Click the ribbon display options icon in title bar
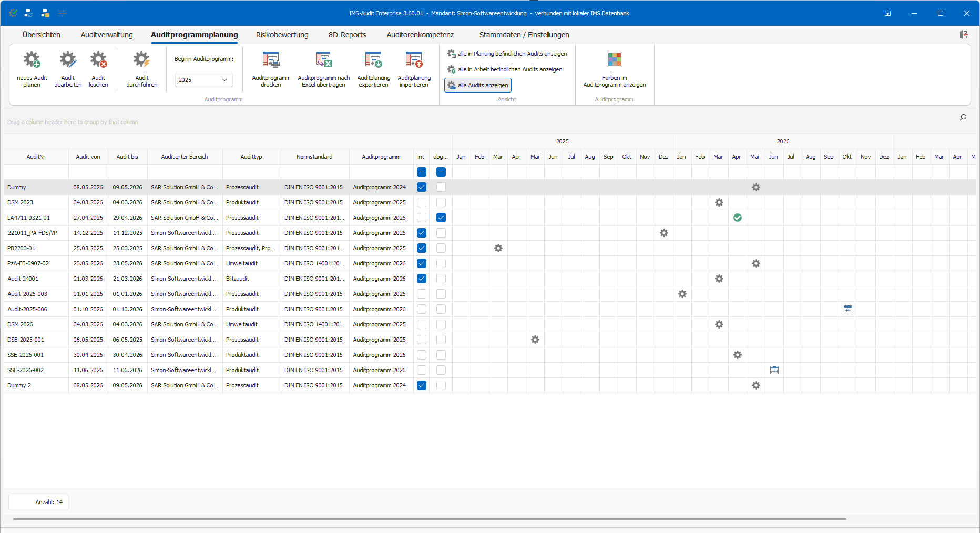Image resolution: width=980 pixels, height=533 pixels. coord(887,13)
